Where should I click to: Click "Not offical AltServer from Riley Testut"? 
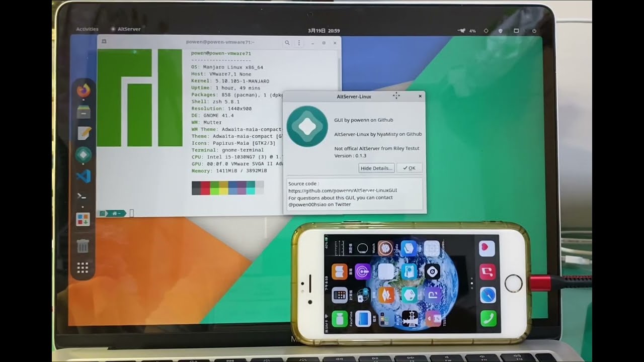click(x=377, y=148)
